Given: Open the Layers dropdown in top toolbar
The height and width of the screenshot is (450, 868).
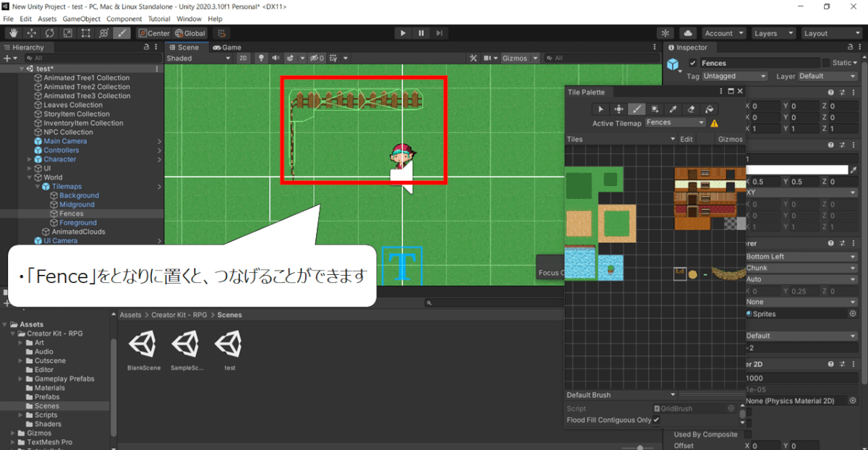Looking at the screenshot, I should pyautogui.click(x=773, y=33).
